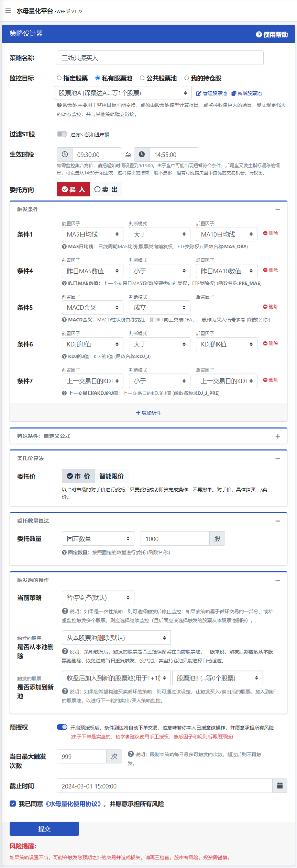Open the calendar icon for 截止时间

pyautogui.click(x=280, y=786)
